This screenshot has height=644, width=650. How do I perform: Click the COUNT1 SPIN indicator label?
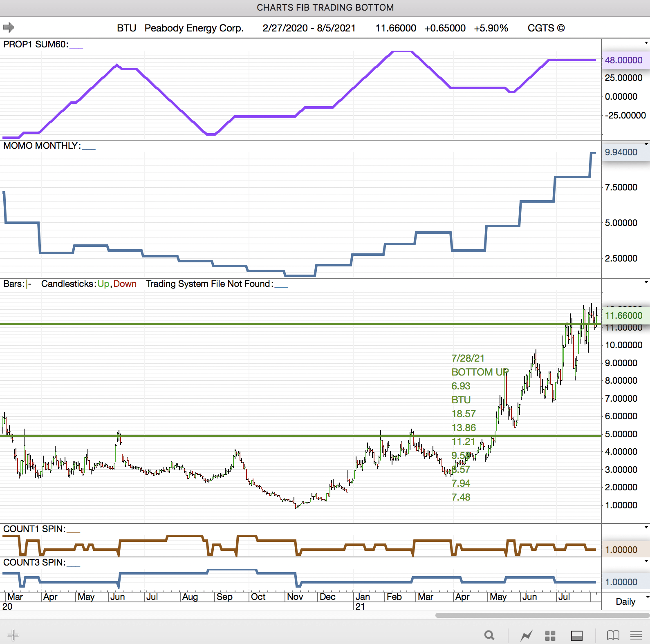coord(34,529)
